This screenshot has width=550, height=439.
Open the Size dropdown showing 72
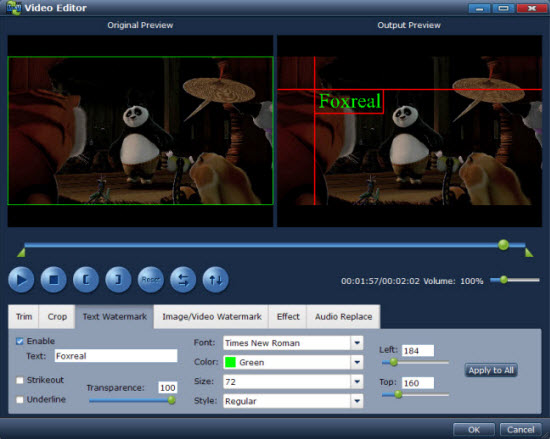click(293, 381)
